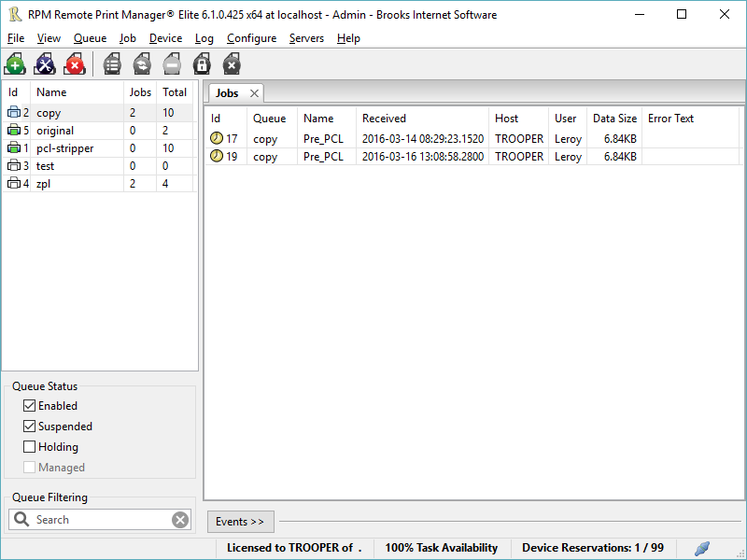The width and height of the screenshot is (747, 560).
Task: Expand the Events panel
Action: pyautogui.click(x=240, y=522)
